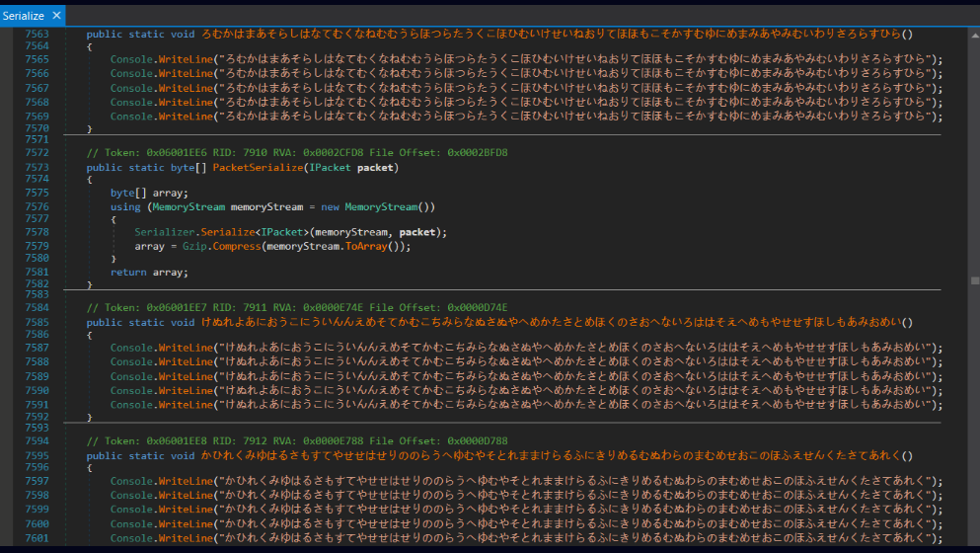The height and width of the screenshot is (553, 980).
Task: Click WriteLine on line 7601
Action: pos(186,538)
